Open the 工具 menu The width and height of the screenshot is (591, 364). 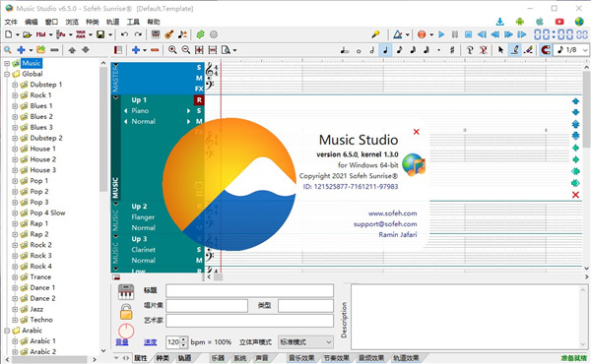click(133, 22)
